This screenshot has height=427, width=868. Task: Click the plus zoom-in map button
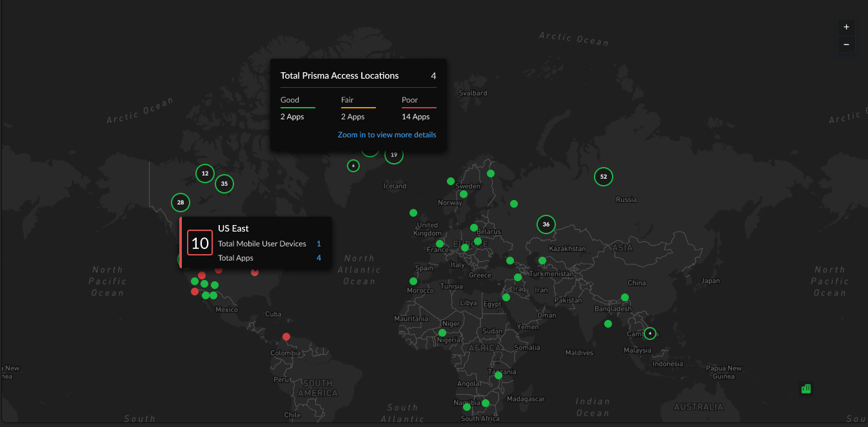pos(846,27)
